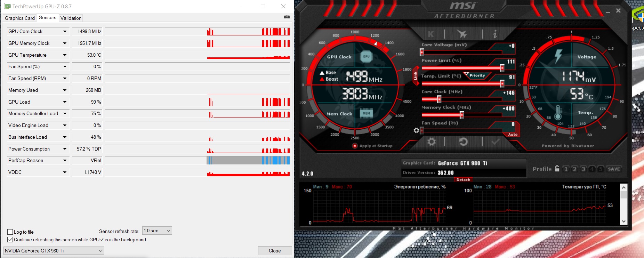Click the reset circular arrow icon
The width and height of the screenshot is (644, 258).
point(463,142)
